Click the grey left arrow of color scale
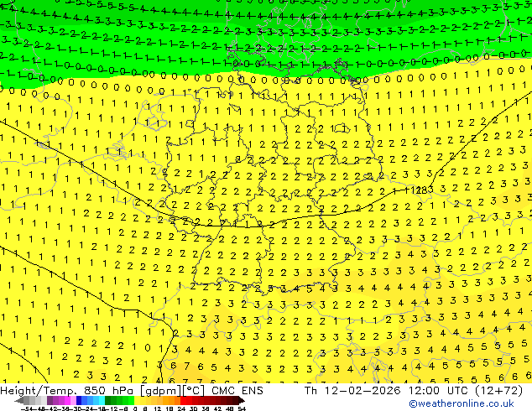 click(19, 401)
